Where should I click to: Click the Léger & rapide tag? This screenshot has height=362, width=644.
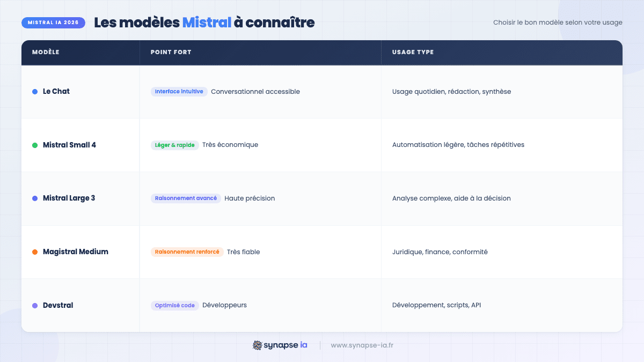pyautogui.click(x=174, y=145)
